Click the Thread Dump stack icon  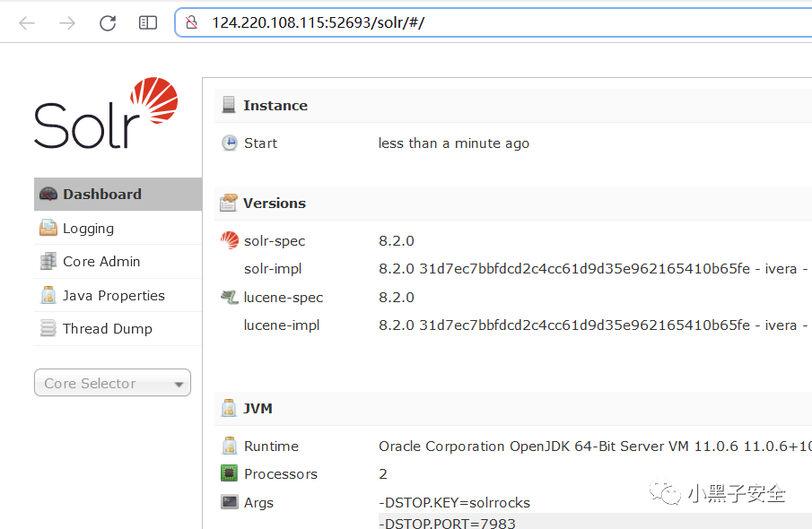coord(48,328)
